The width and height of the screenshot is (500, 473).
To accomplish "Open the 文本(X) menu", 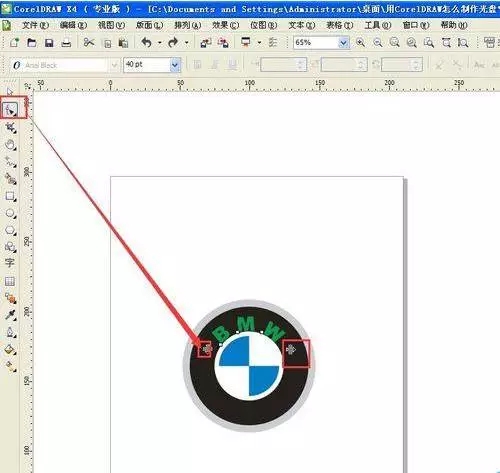I will click(x=302, y=25).
